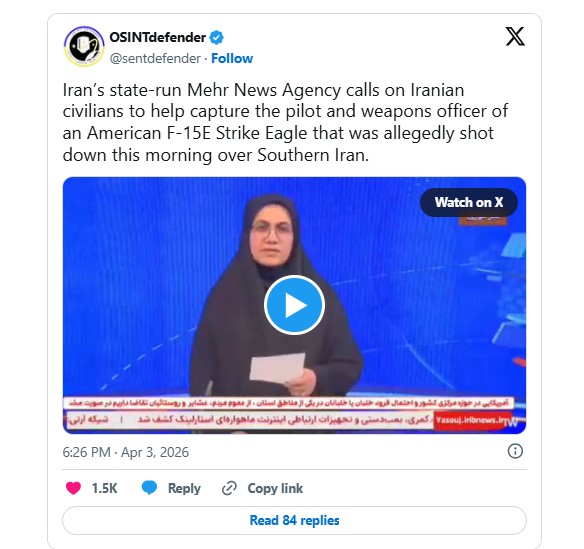Follow the @sentdefender account
The width and height of the screenshot is (584, 549).
232,58
